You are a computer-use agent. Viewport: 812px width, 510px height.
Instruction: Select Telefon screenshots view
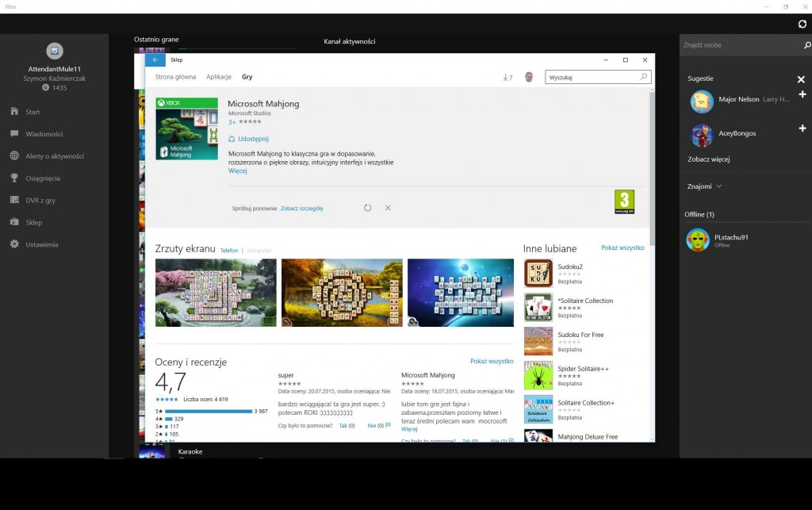point(229,251)
